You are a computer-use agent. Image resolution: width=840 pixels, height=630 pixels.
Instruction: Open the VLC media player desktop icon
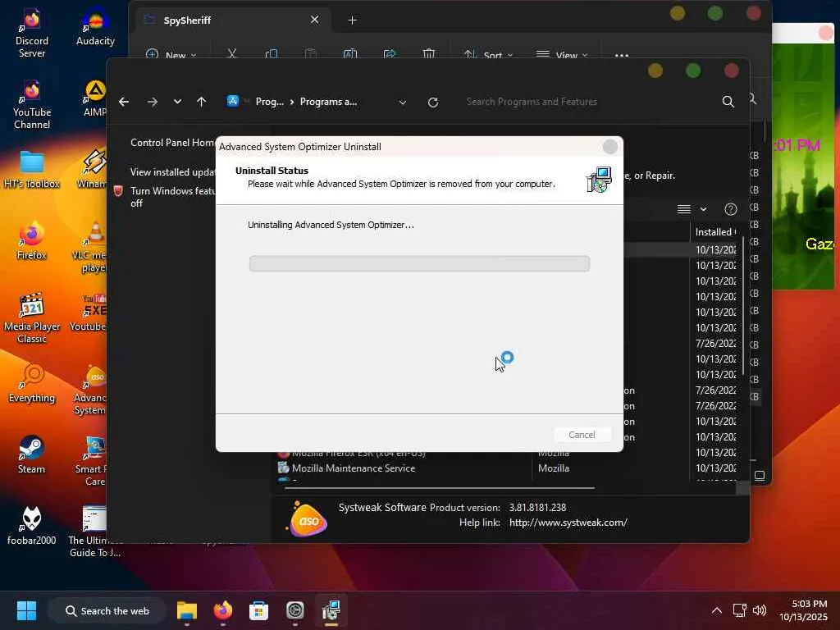(90, 247)
